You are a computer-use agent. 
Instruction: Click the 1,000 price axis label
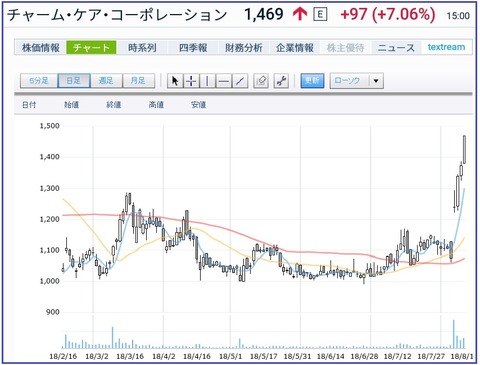point(50,281)
